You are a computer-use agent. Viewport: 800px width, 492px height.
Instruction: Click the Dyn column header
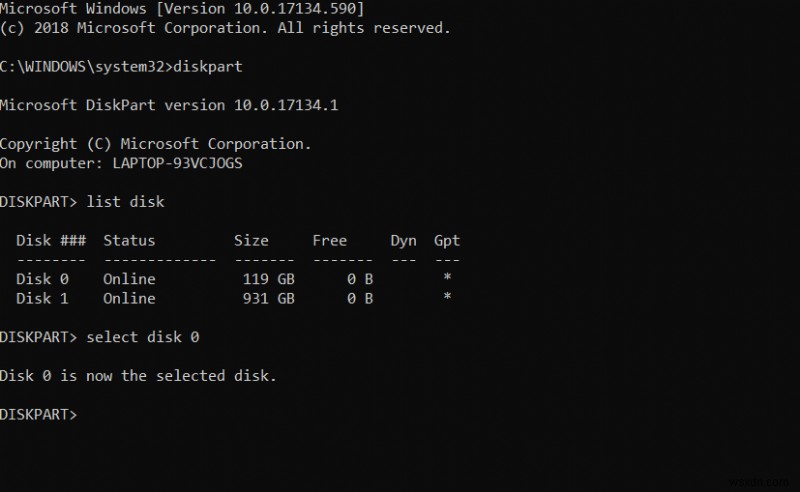coord(403,240)
